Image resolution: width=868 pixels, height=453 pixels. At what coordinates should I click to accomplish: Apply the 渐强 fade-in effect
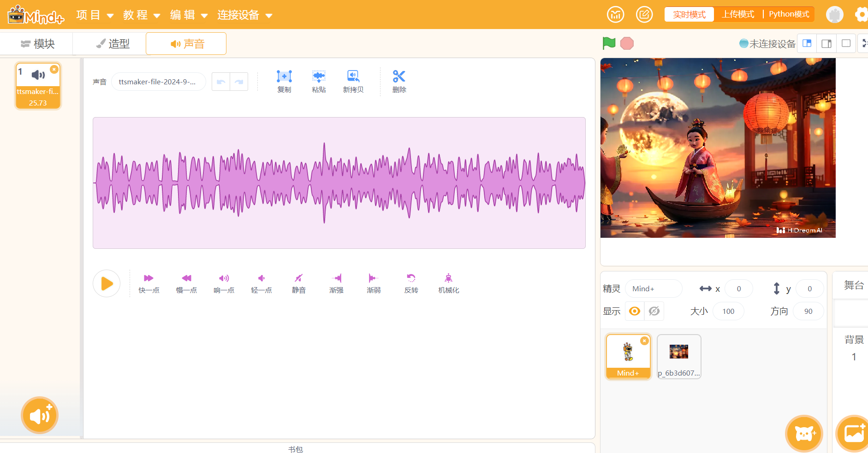coord(336,283)
